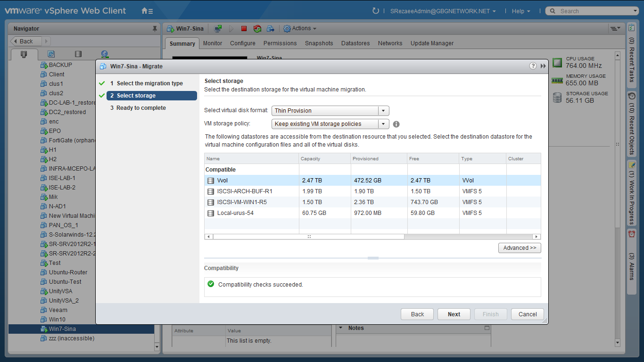Viewport: 644px width, 362px height.
Task: Click the Navigator scroll-down arrow
Action: [157, 347]
